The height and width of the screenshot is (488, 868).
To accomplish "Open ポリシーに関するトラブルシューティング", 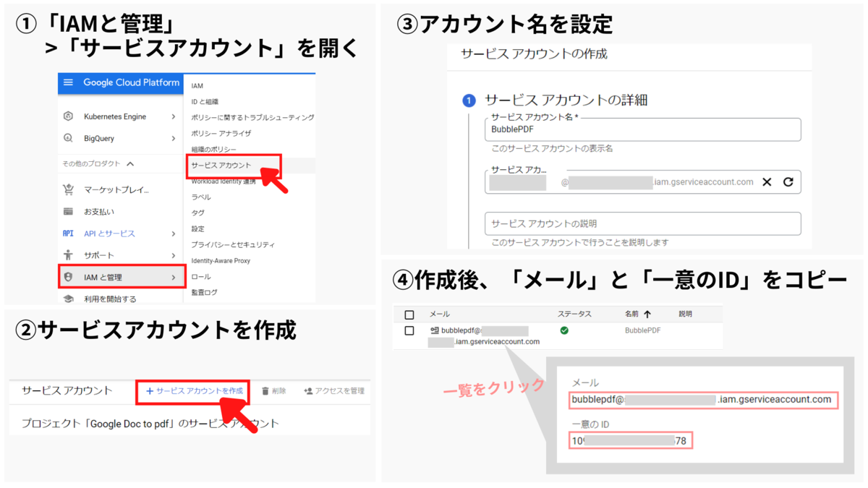I will click(252, 117).
